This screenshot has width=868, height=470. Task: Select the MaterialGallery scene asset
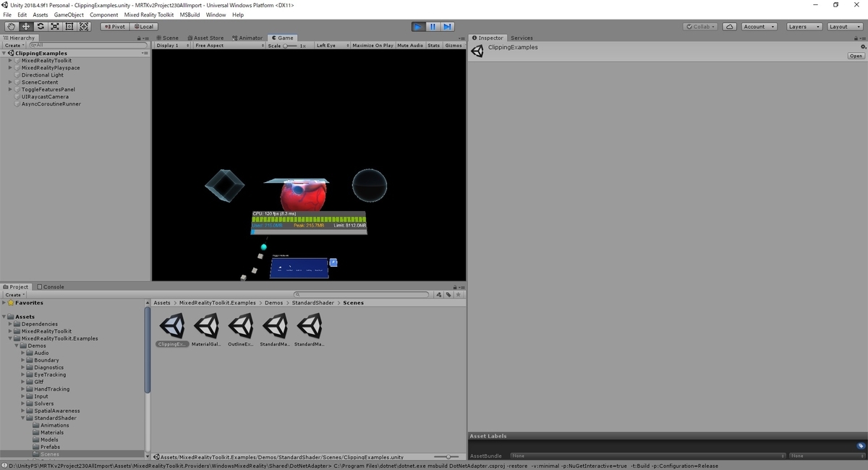207,330
